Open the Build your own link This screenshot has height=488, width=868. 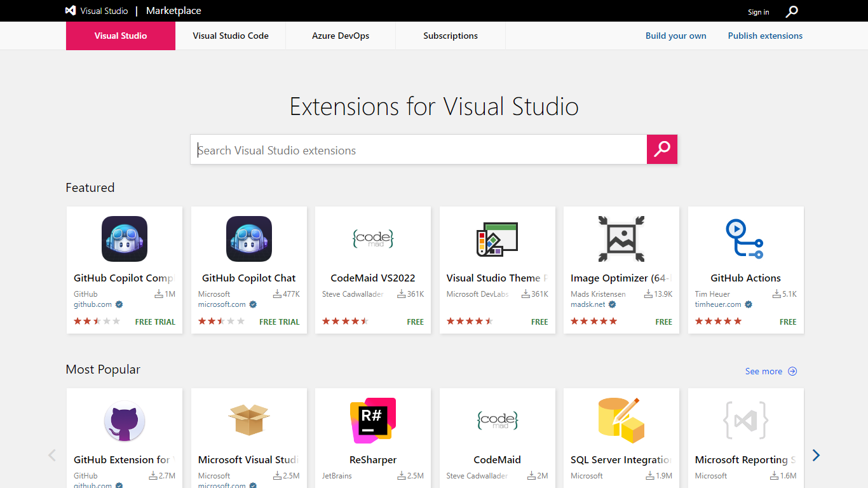coord(676,36)
